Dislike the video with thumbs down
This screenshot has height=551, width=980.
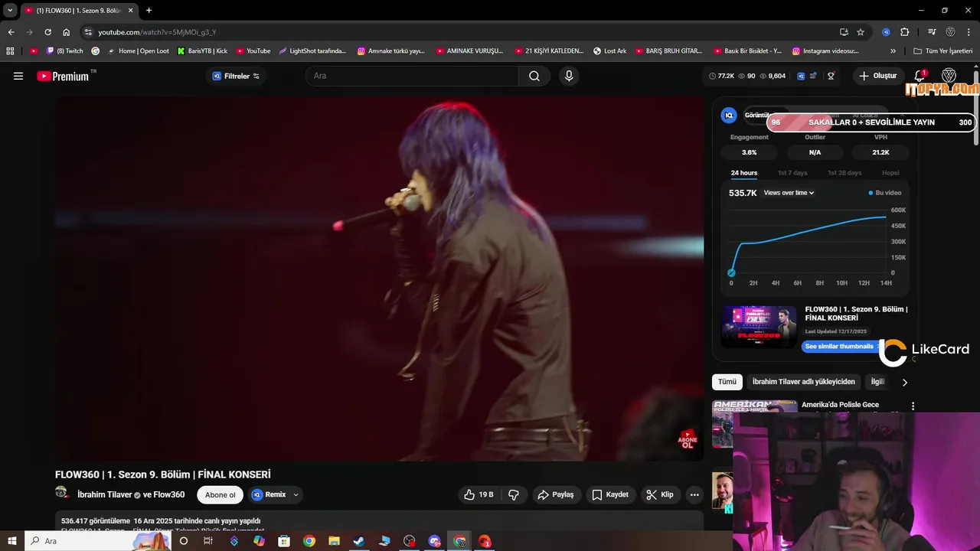(514, 495)
